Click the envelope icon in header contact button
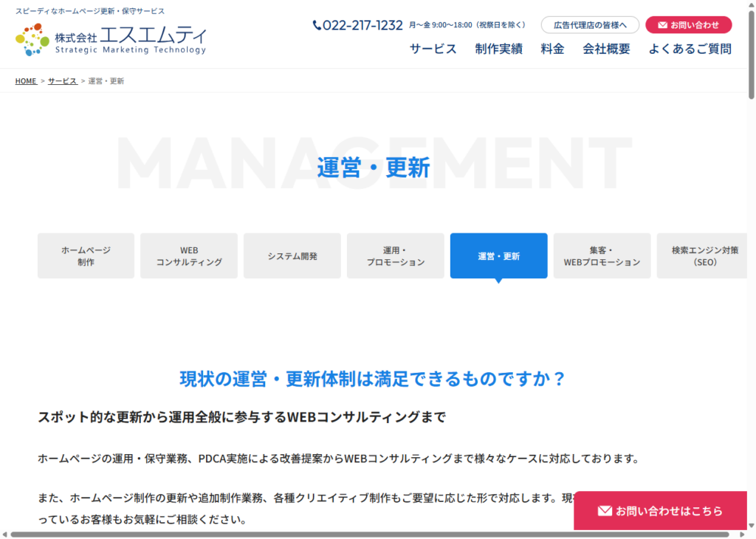The image size is (756, 539). click(662, 25)
